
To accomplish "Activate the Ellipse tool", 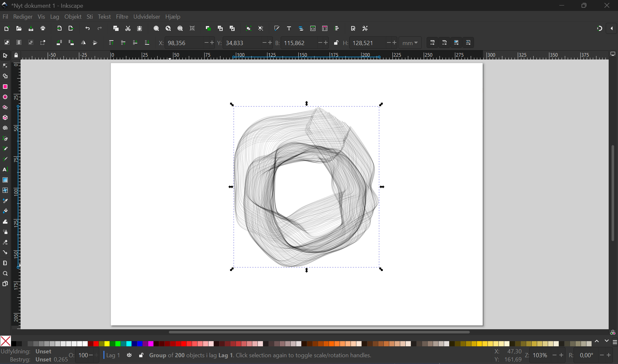I will (5, 97).
